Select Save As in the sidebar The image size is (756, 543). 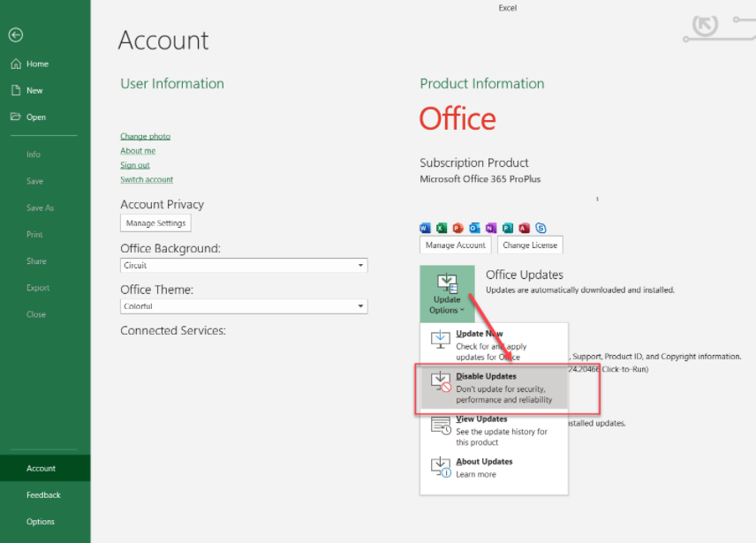(40, 207)
